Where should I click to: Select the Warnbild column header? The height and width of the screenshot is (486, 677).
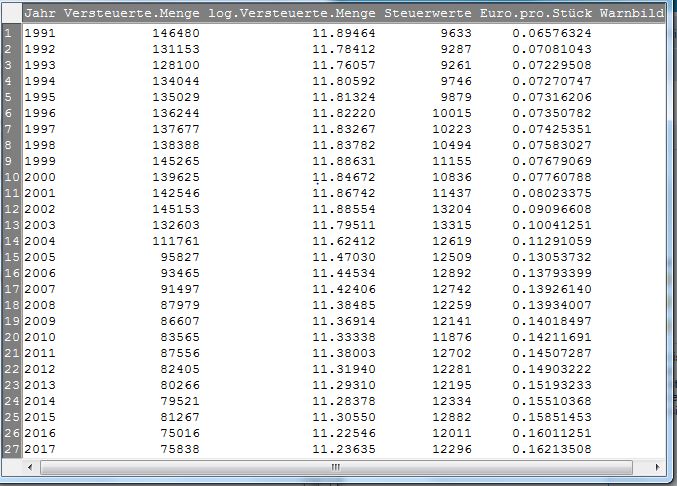(632, 15)
